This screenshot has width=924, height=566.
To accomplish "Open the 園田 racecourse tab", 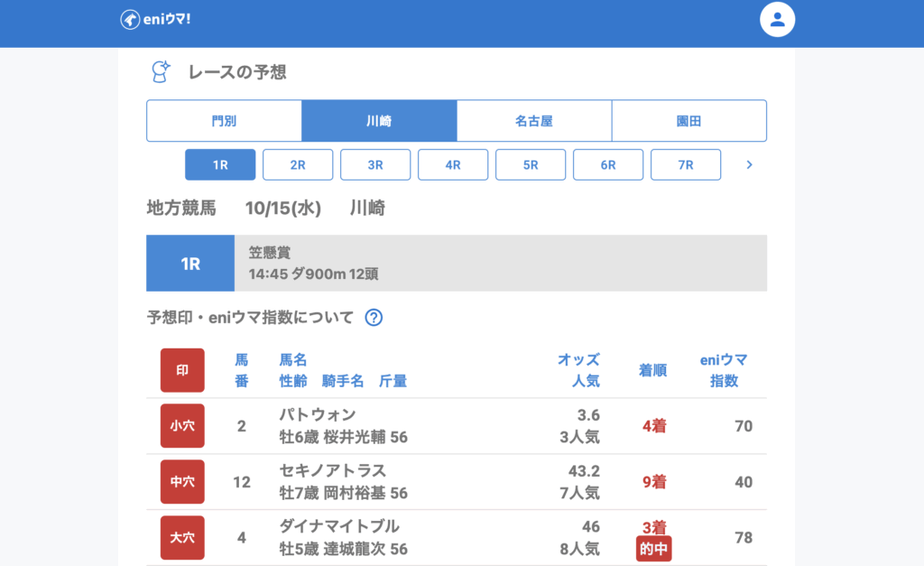I will pyautogui.click(x=689, y=121).
